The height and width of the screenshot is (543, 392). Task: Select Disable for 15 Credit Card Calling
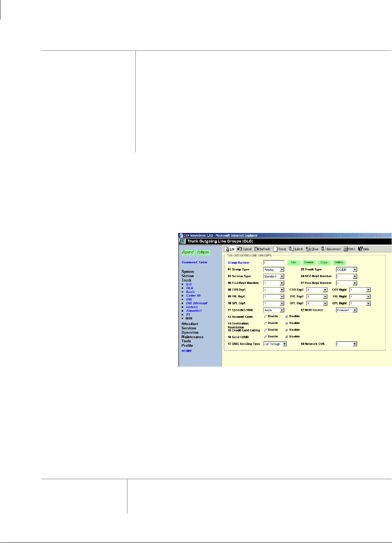tap(287, 330)
